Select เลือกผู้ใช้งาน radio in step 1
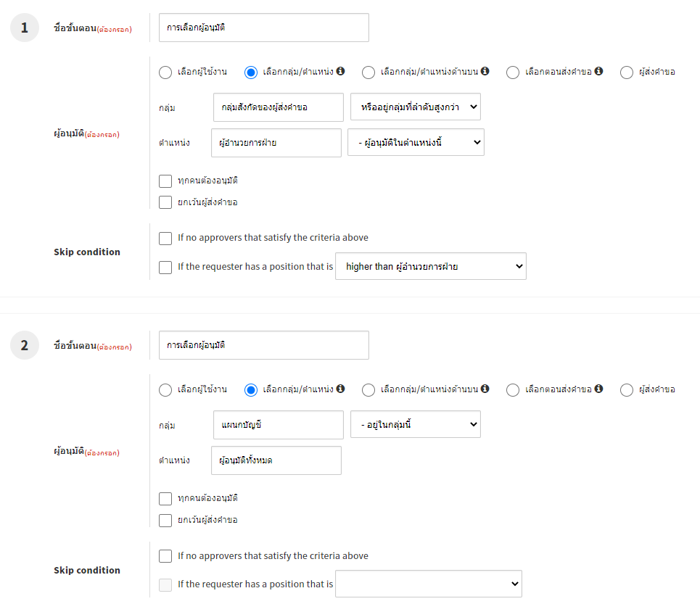Screen dimensions: 700x604 165,72
